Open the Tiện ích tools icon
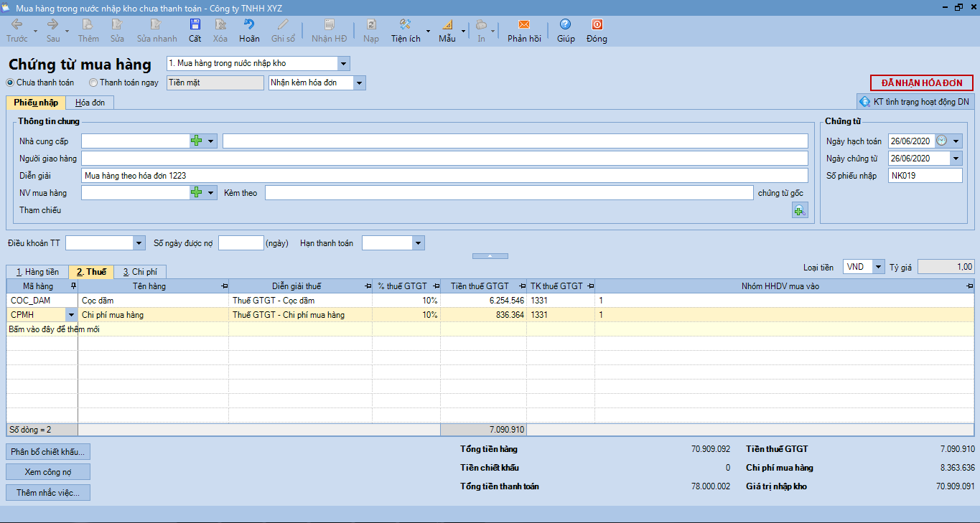Viewport: 980px width, 523px height. pyautogui.click(x=406, y=24)
